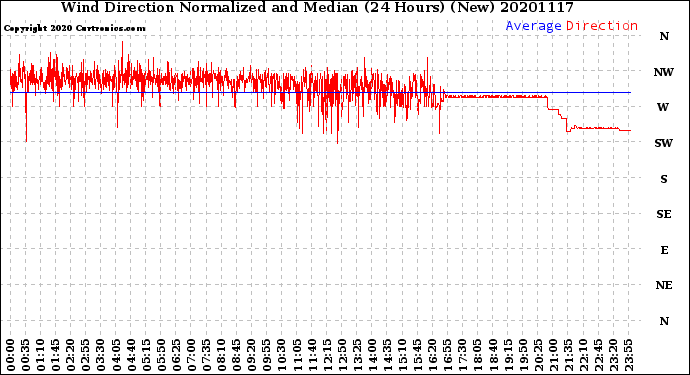Click the chart title text
The width and height of the screenshot is (690, 375).
click(317, 7)
